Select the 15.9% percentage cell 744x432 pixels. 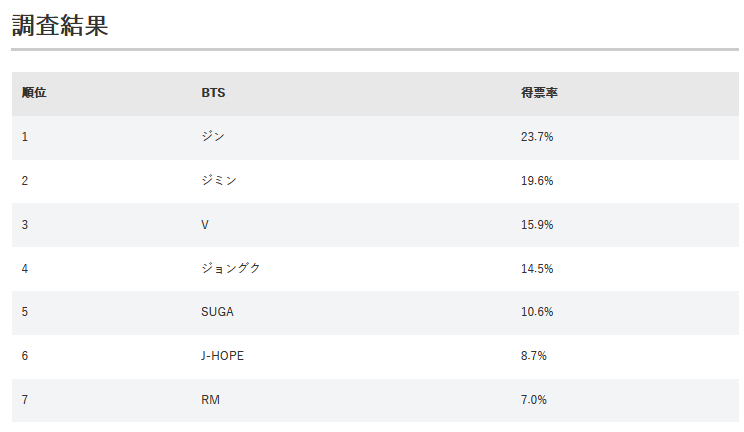point(537,225)
